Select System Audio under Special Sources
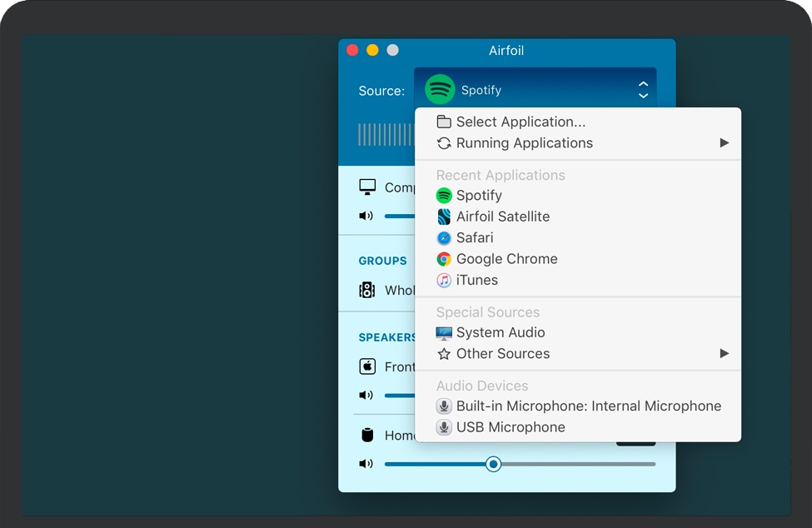 click(x=501, y=332)
